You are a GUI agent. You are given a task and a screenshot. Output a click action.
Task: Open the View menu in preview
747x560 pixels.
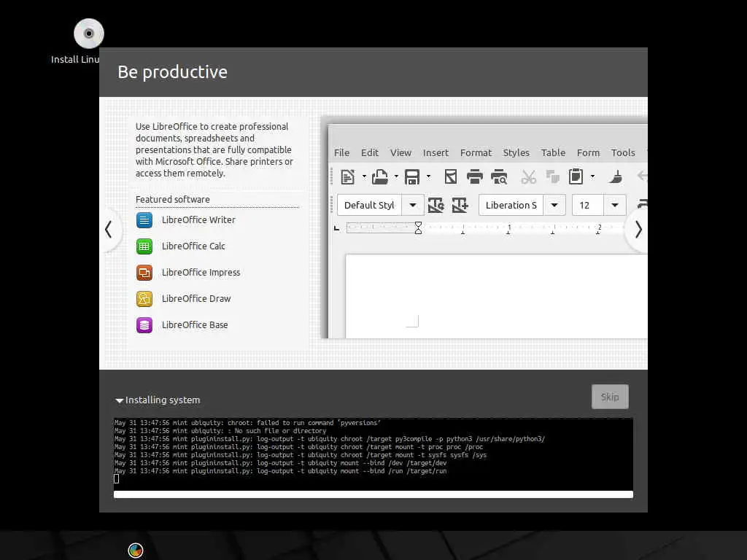[400, 153]
